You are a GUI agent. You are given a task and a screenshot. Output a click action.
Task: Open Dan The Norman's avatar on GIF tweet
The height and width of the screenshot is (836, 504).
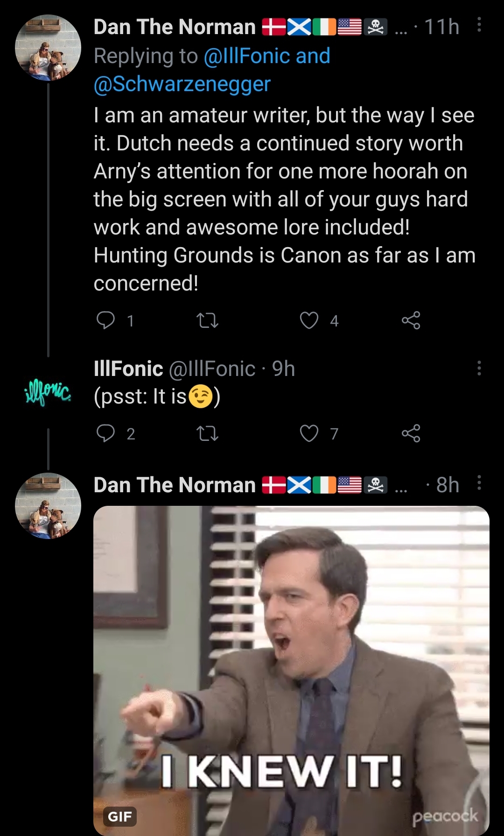click(48, 506)
